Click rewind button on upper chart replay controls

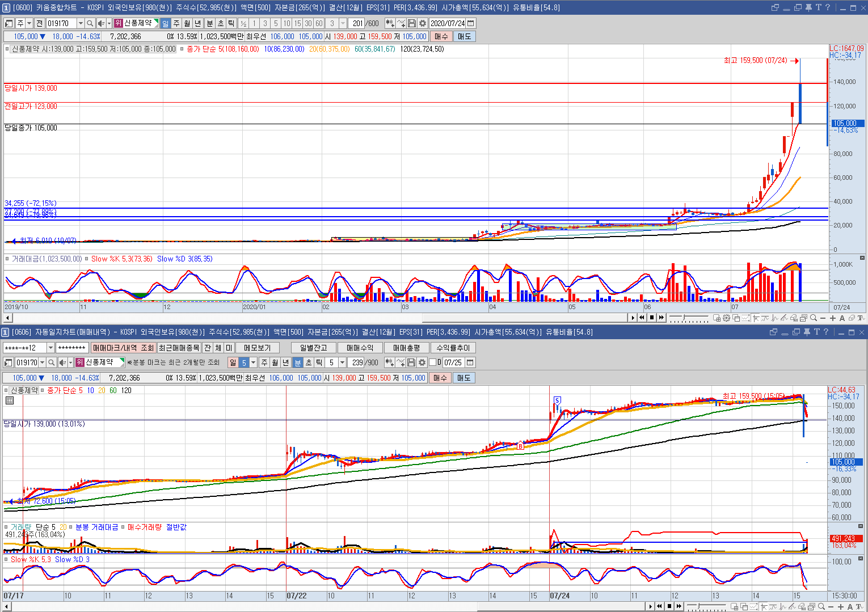[642, 318]
